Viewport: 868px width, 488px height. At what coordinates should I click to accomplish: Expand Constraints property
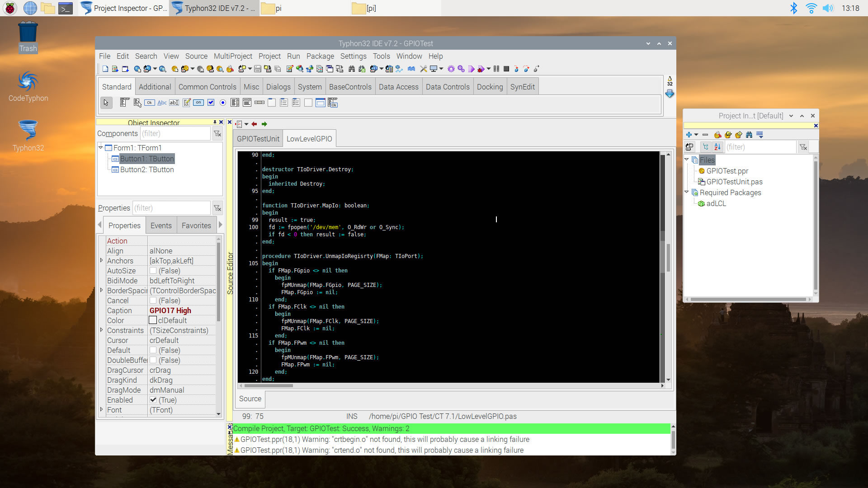[x=101, y=330]
